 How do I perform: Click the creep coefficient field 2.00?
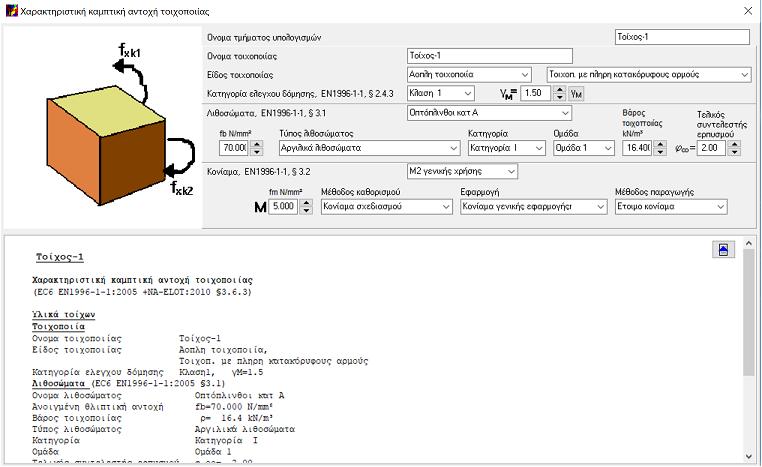click(711, 148)
